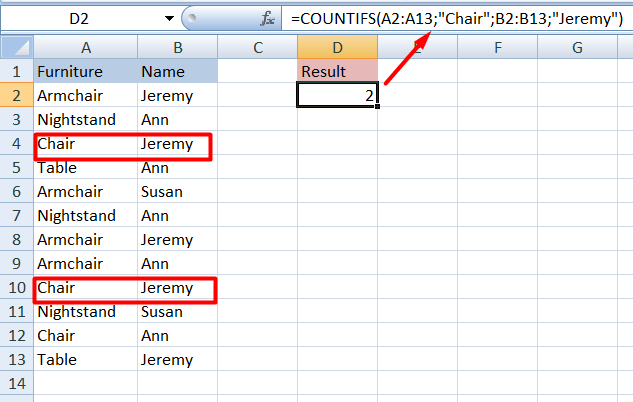Click Ann cell in row 9
The image size is (633, 402).
(x=178, y=264)
